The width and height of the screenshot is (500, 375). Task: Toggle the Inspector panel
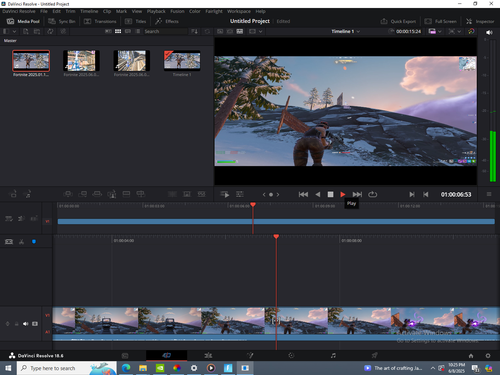point(480,21)
